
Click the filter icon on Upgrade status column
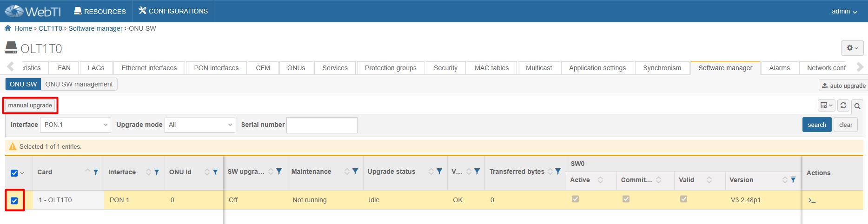(x=439, y=172)
